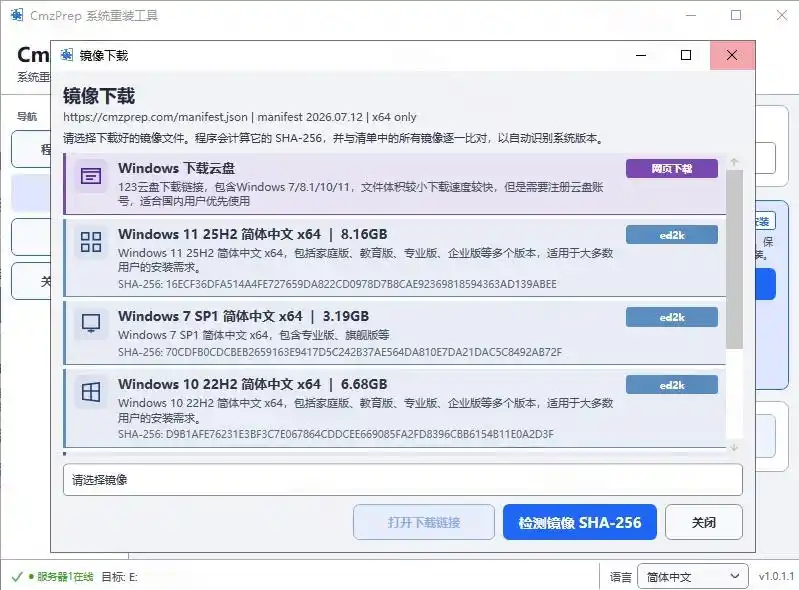Click the 请选择镜像 input field

click(403, 479)
